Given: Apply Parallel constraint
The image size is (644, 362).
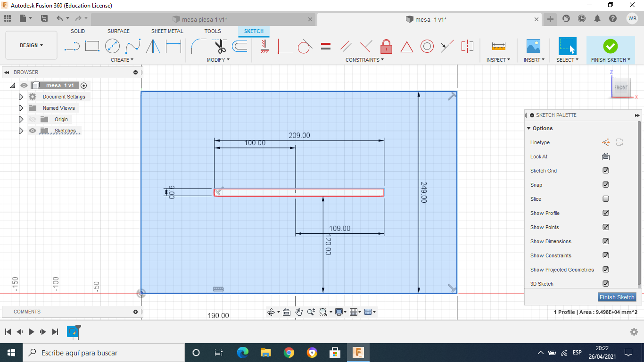Looking at the screenshot, I should point(346,46).
